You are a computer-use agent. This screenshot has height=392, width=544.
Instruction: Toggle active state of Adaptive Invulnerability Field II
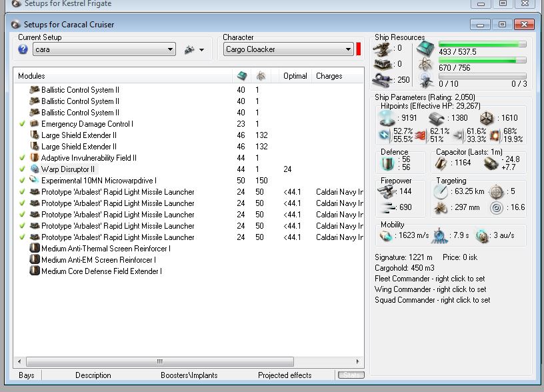tap(22, 157)
